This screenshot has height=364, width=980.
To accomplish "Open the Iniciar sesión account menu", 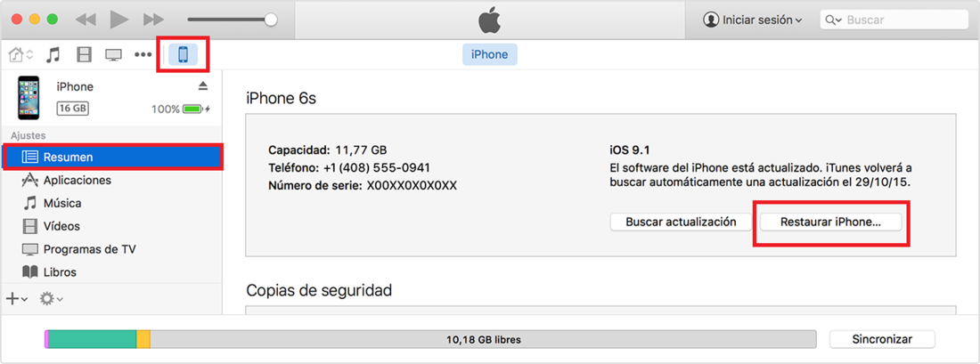I will pos(753,20).
